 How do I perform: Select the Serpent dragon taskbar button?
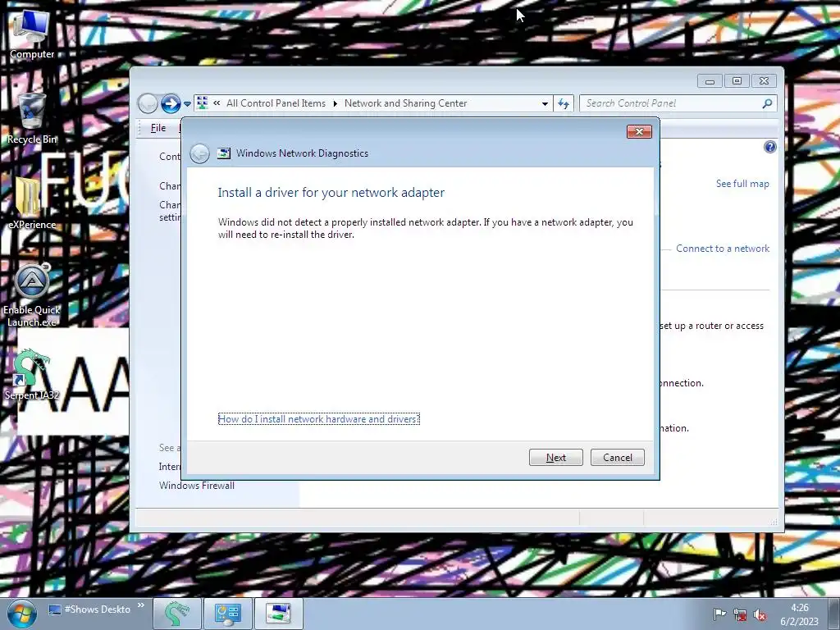click(x=177, y=614)
